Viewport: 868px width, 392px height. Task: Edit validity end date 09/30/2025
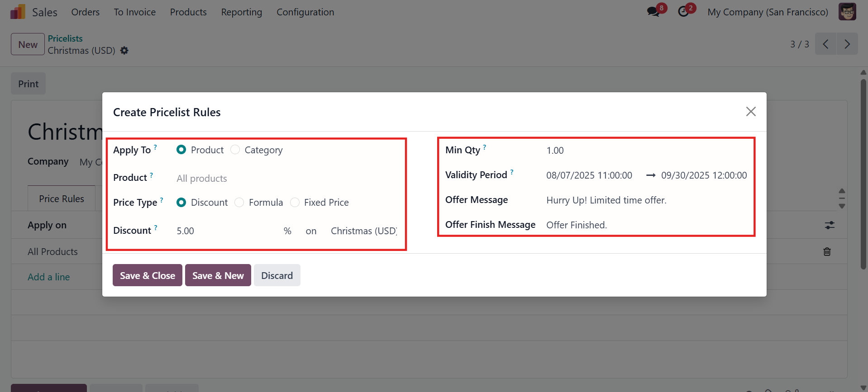704,175
